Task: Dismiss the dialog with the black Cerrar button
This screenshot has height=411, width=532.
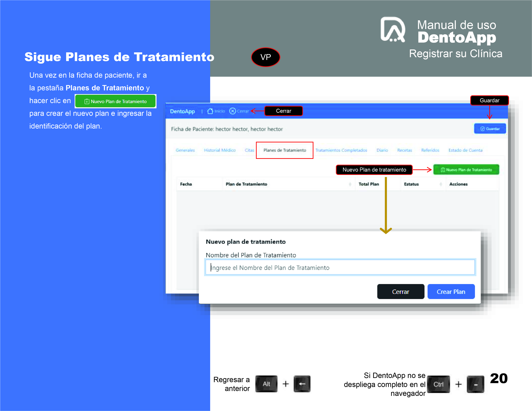Action: click(401, 291)
